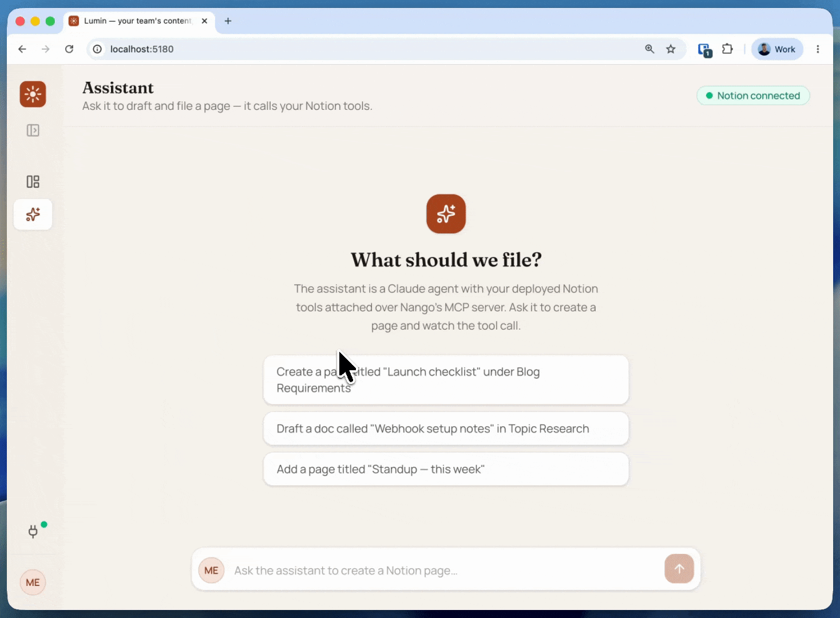Open the ME profile avatar in sidebar
The height and width of the screenshot is (618, 840).
33,583
